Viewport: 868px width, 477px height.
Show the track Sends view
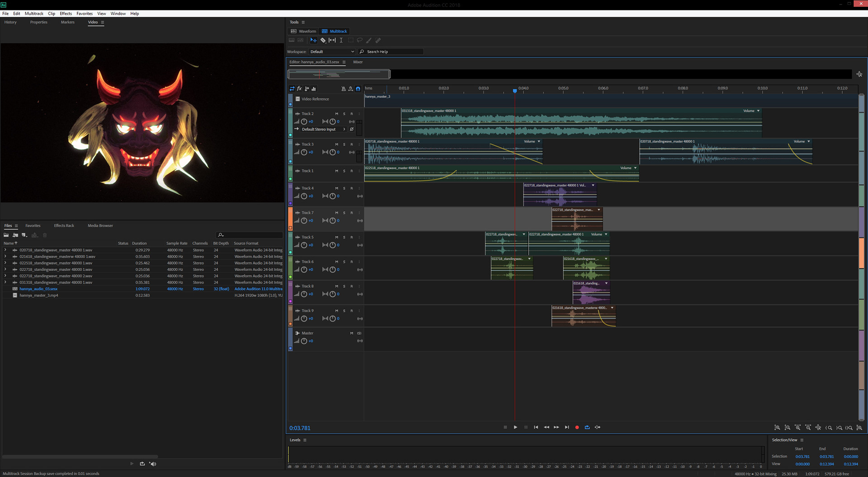tap(307, 89)
